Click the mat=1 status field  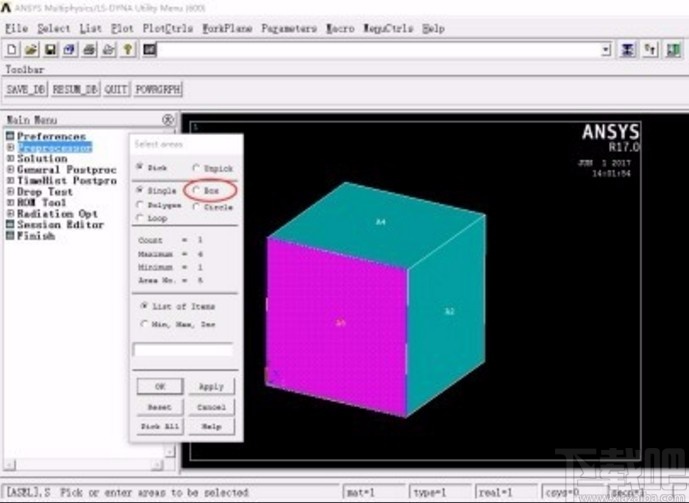click(373, 492)
